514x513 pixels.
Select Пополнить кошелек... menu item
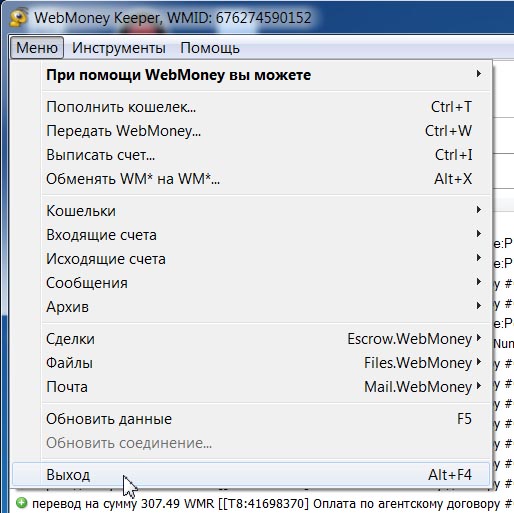point(251,107)
